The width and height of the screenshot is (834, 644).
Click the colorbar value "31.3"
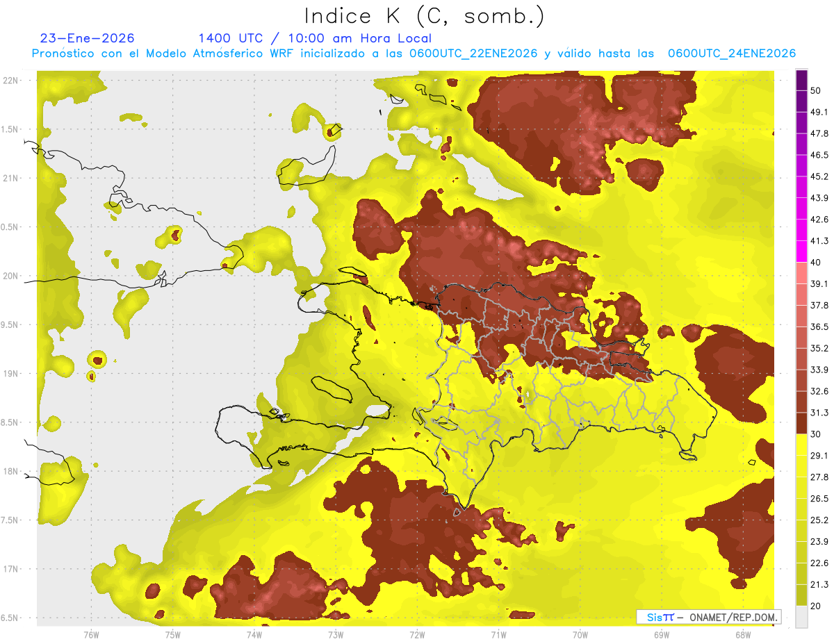819,413
